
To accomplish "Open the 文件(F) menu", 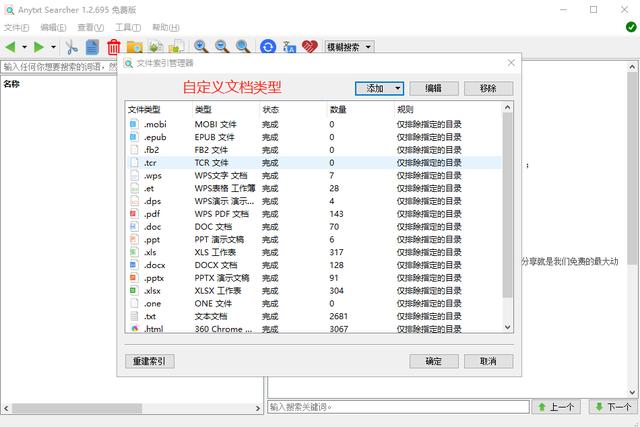I will [17, 27].
